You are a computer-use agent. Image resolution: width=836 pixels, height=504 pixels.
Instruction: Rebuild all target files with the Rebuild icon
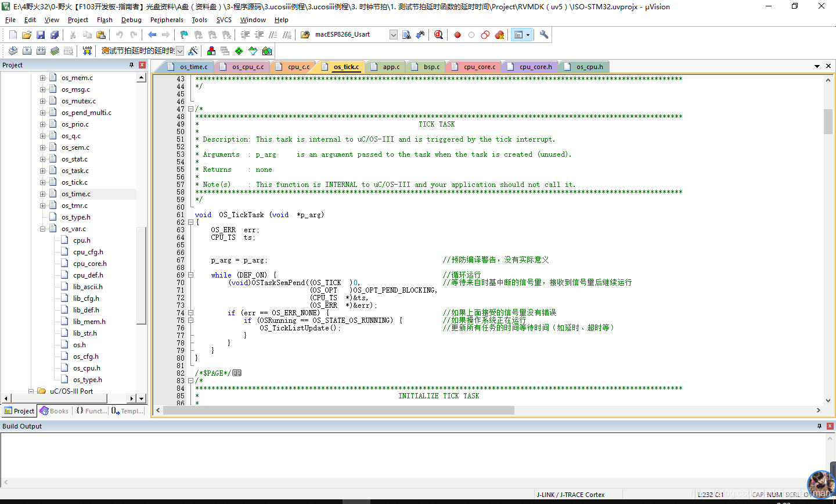41,51
